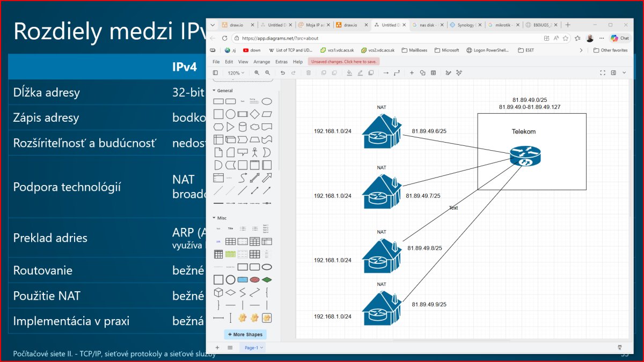
Task: Insert a table from the toolbar
Action: point(433,73)
